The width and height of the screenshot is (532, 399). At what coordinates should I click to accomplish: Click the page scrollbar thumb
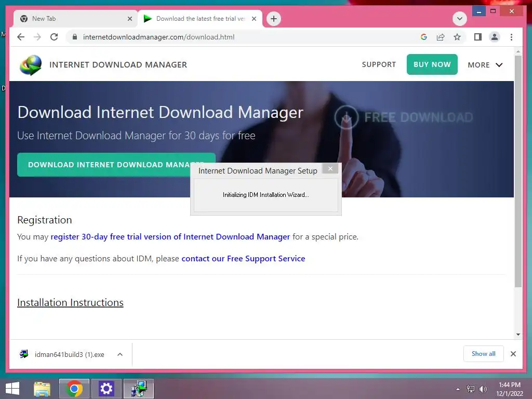(518, 171)
